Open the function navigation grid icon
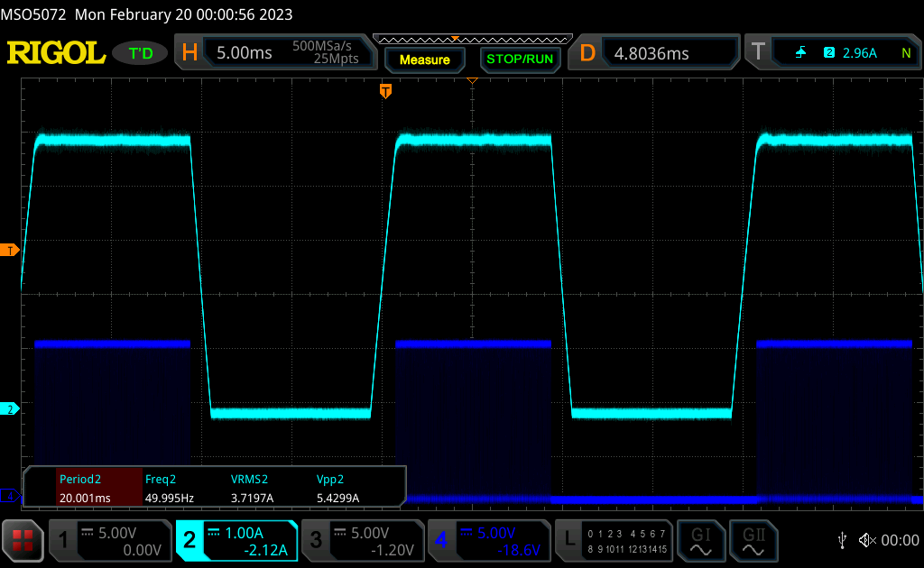 (x=23, y=540)
